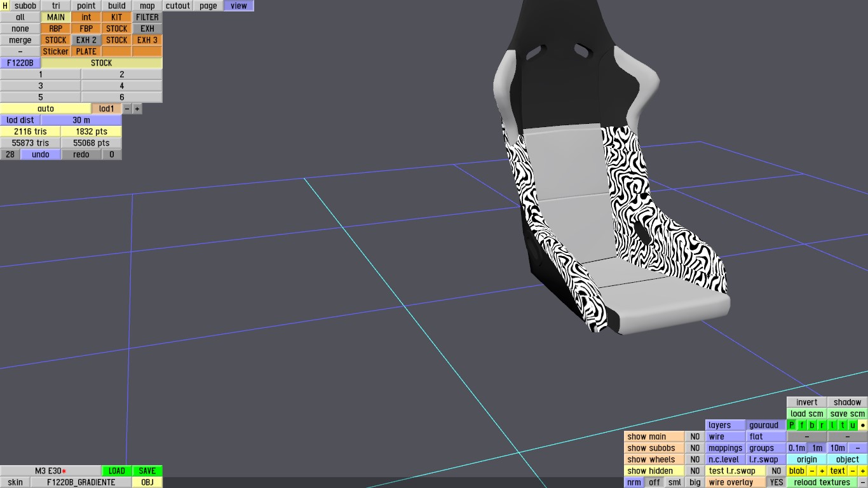Undo the last edit

pos(41,154)
